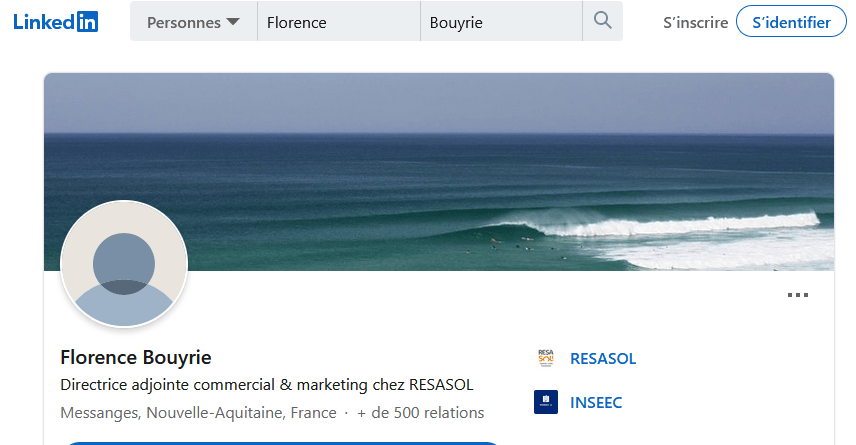Open the INSEEC school link
The width and height of the screenshot is (856, 445).
[595, 403]
